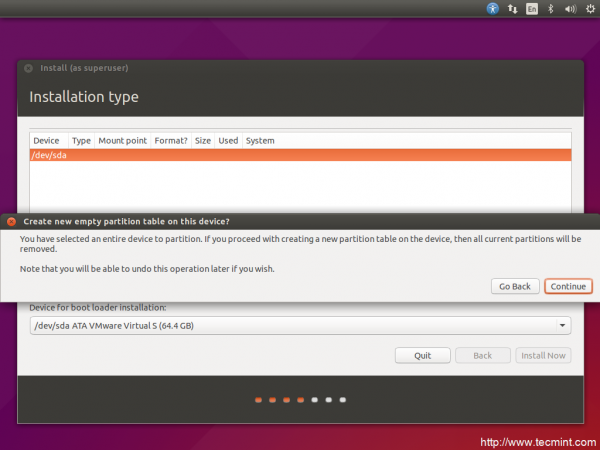Click the Go Back button
600x450 pixels.
point(514,286)
